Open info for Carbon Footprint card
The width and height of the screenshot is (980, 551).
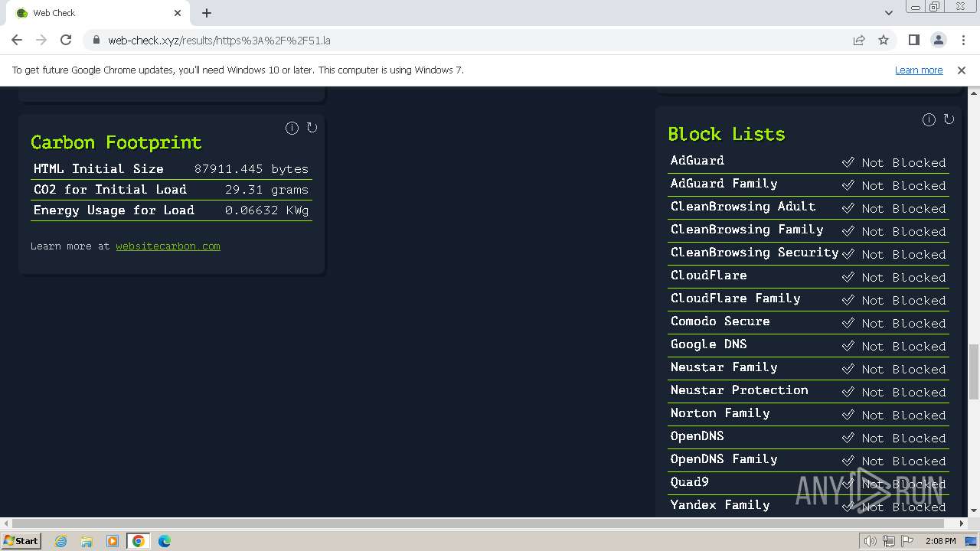click(292, 128)
